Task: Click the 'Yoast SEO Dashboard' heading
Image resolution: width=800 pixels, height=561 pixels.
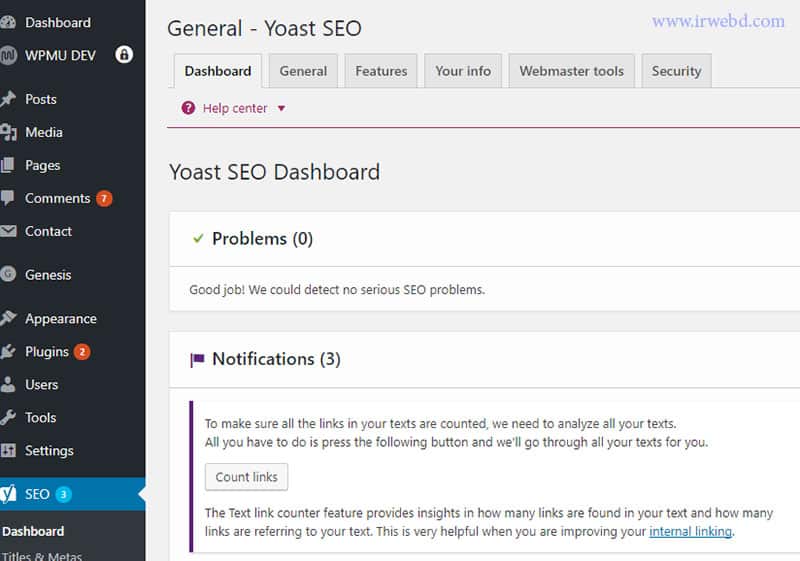Action: pyautogui.click(x=274, y=172)
